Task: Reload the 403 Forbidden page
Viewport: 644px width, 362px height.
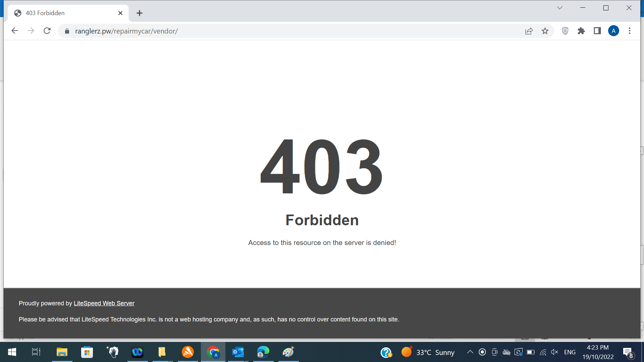Action: [x=47, y=31]
